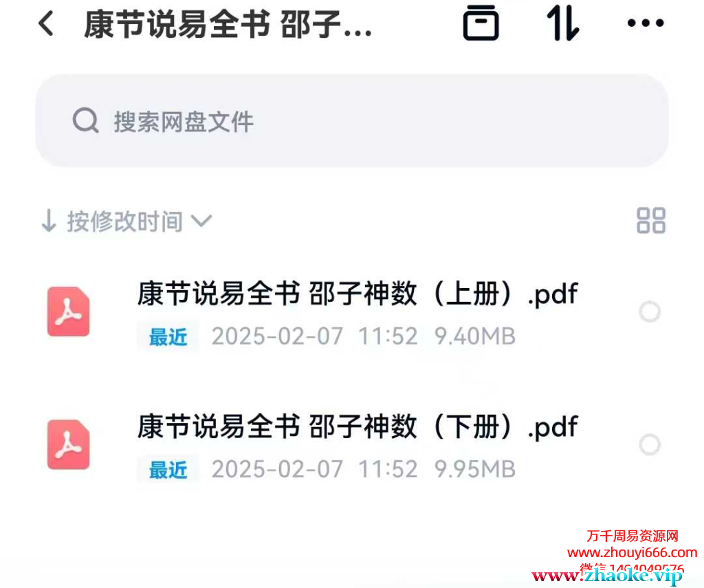
Task: Open the three-dot more options menu
Action: point(646,23)
